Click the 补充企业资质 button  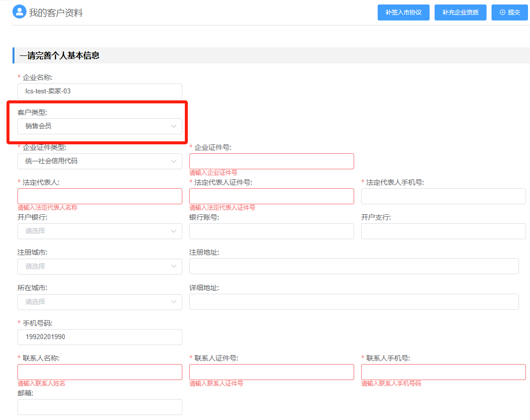460,12
